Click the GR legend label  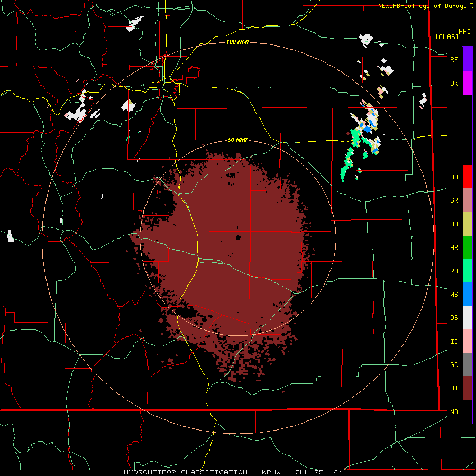click(x=454, y=200)
